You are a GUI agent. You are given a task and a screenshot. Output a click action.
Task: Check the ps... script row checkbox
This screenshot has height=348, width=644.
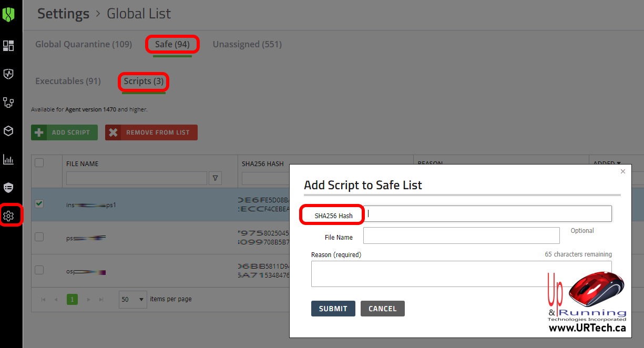point(39,237)
